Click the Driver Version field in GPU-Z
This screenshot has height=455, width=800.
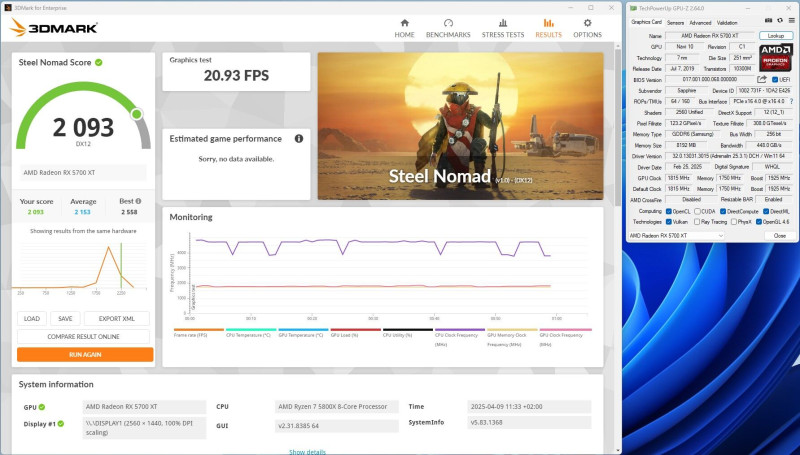coord(730,156)
